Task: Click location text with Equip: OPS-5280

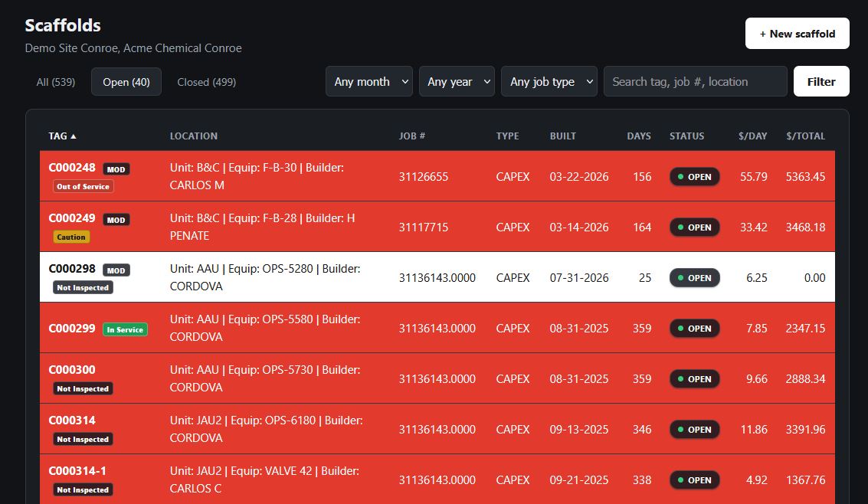Action: coord(265,278)
